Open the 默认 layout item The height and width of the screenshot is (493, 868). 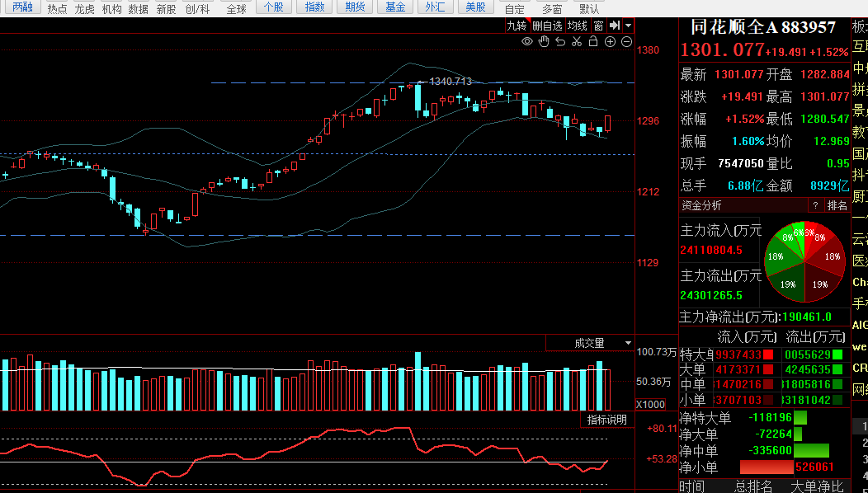[589, 9]
